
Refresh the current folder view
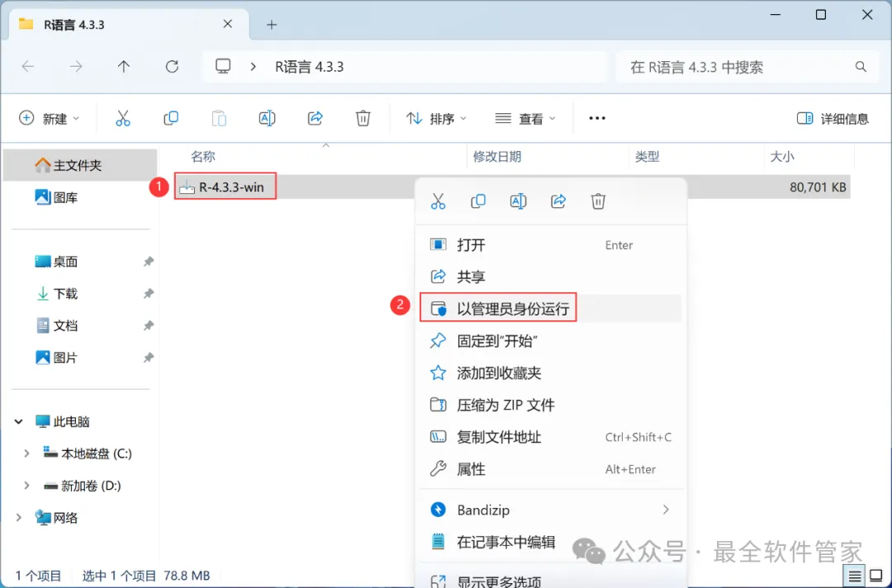click(x=172, y=67)
